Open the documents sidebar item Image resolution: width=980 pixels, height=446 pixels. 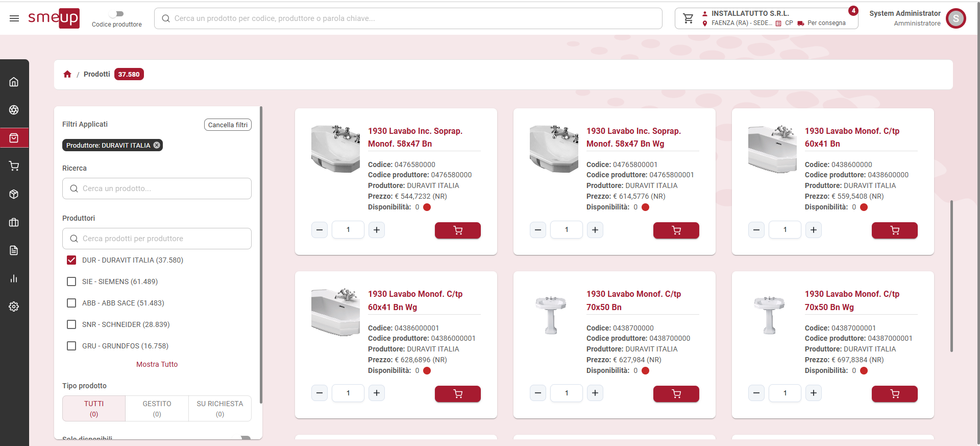(14, 250)
